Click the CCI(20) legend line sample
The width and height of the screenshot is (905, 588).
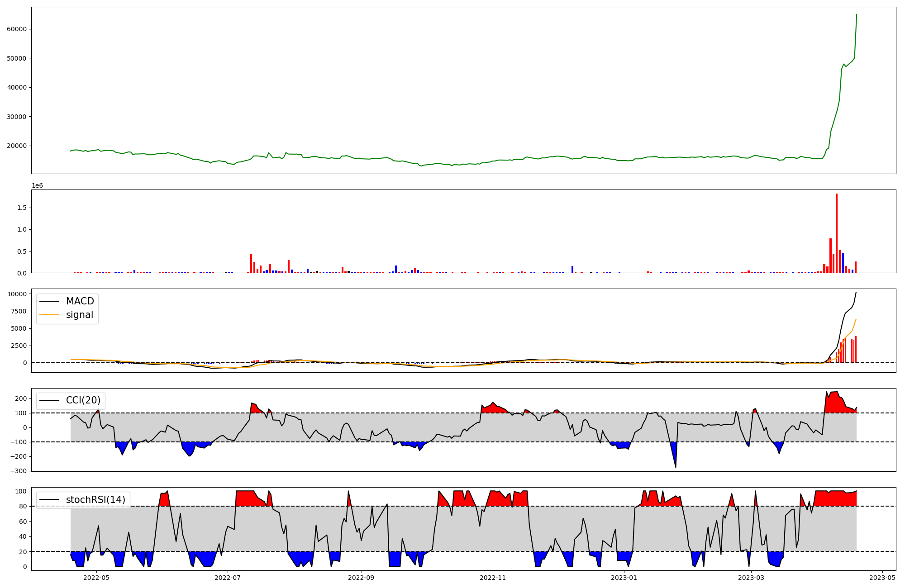coord(50,401)
